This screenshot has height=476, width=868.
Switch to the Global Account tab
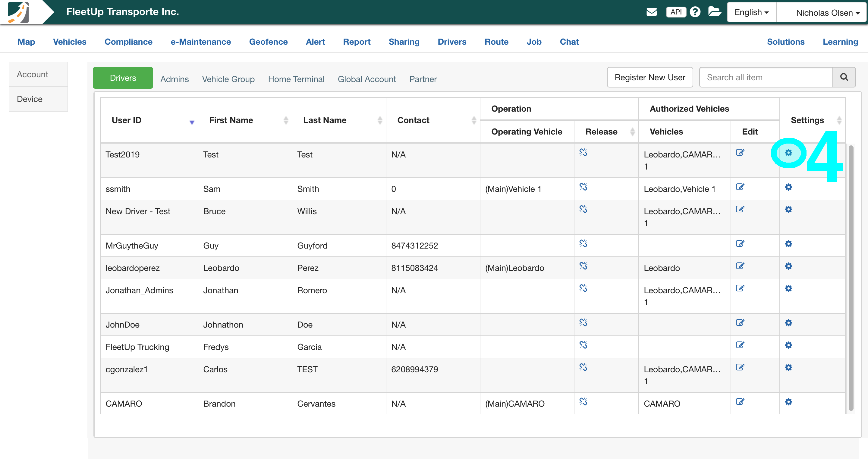click(366, 79)
